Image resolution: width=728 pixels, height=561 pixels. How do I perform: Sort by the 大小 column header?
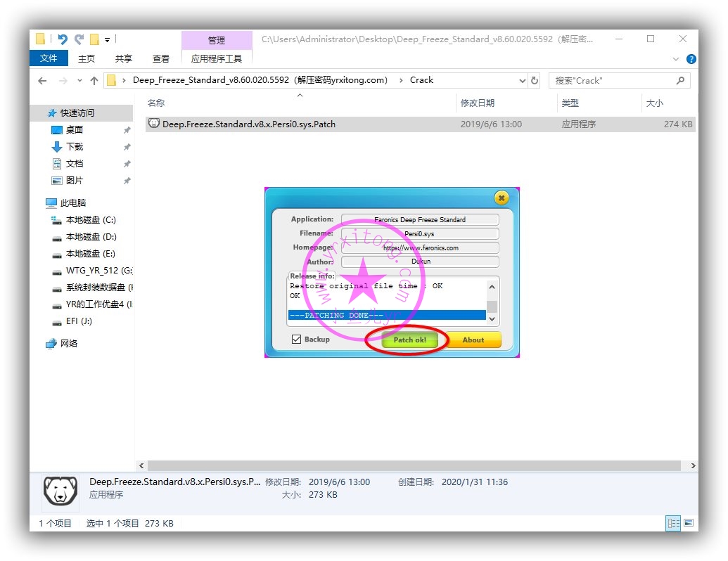click(655, 103)
